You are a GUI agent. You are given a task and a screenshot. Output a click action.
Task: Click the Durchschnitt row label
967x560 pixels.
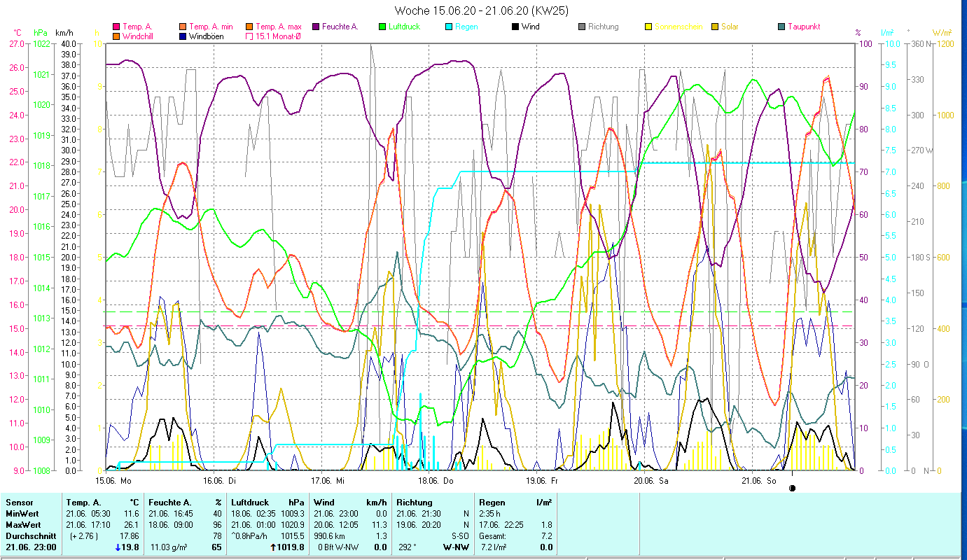coord(30,536)
